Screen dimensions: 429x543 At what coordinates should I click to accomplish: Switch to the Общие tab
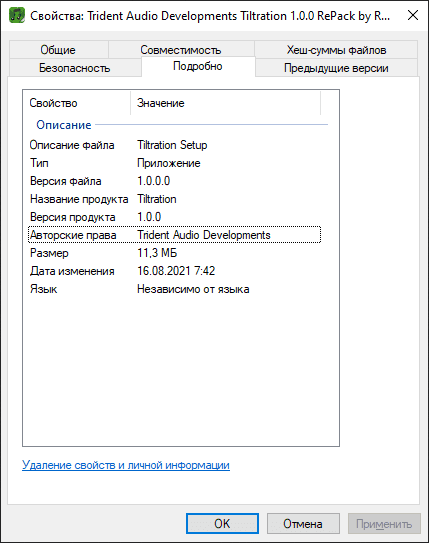point(58,50)
